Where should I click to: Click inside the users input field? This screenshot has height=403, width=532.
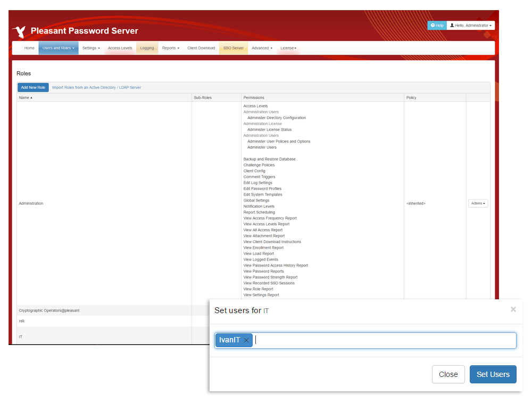383,341
